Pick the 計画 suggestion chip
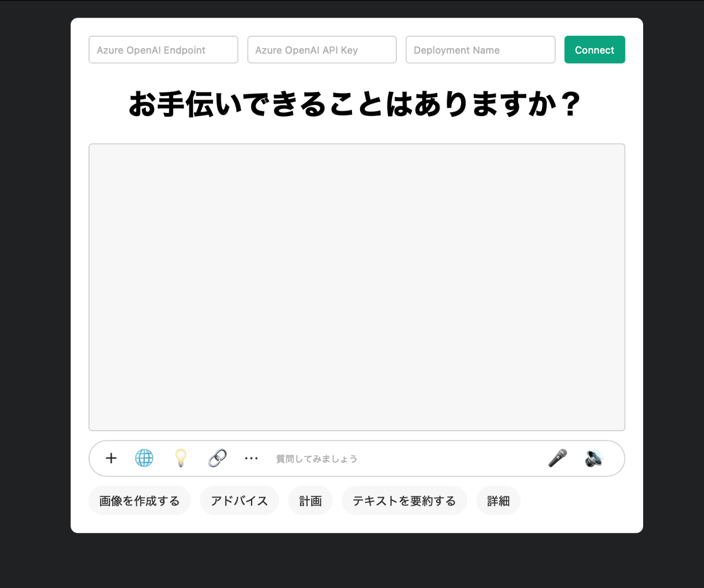 point(310,501)
